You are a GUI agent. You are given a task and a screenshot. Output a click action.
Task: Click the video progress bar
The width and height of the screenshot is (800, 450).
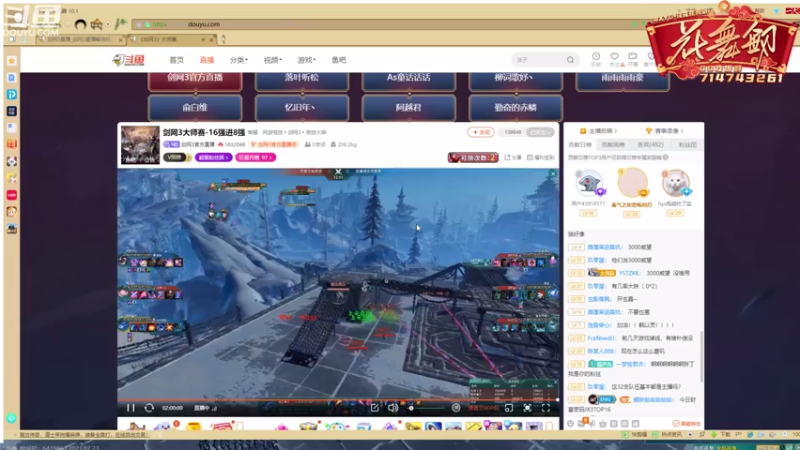coord(338,400)
